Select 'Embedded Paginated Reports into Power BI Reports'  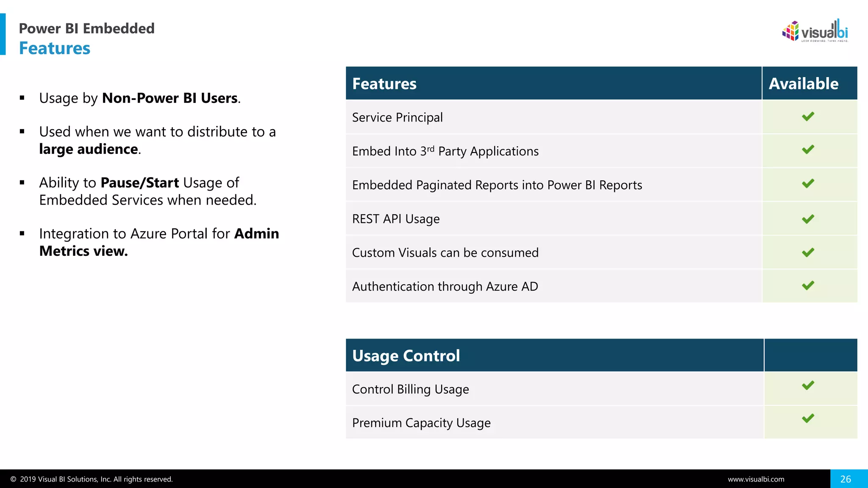[x=497, y=185]
